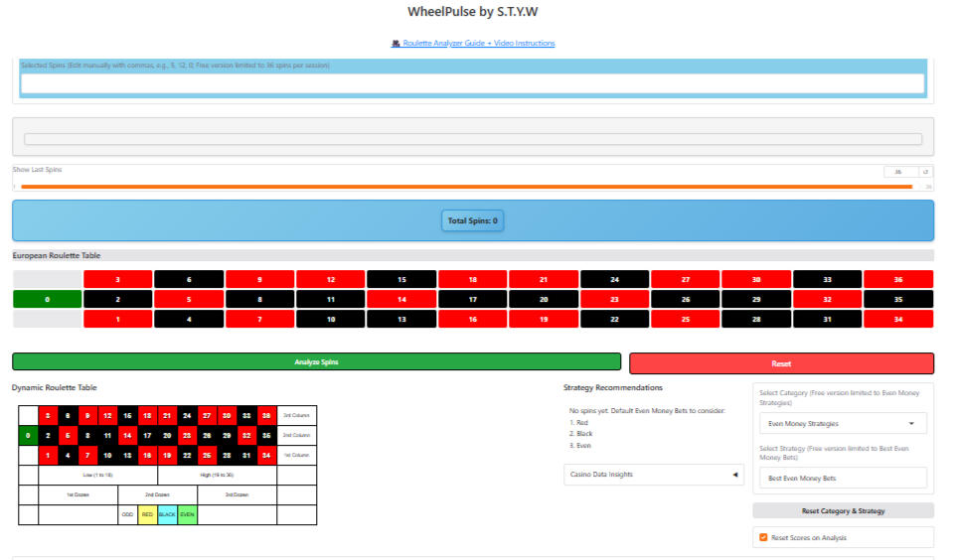Select red 30 on European Roulette Table
The height and width of the screenshot is (560, 955).
(x=756, y=279)
